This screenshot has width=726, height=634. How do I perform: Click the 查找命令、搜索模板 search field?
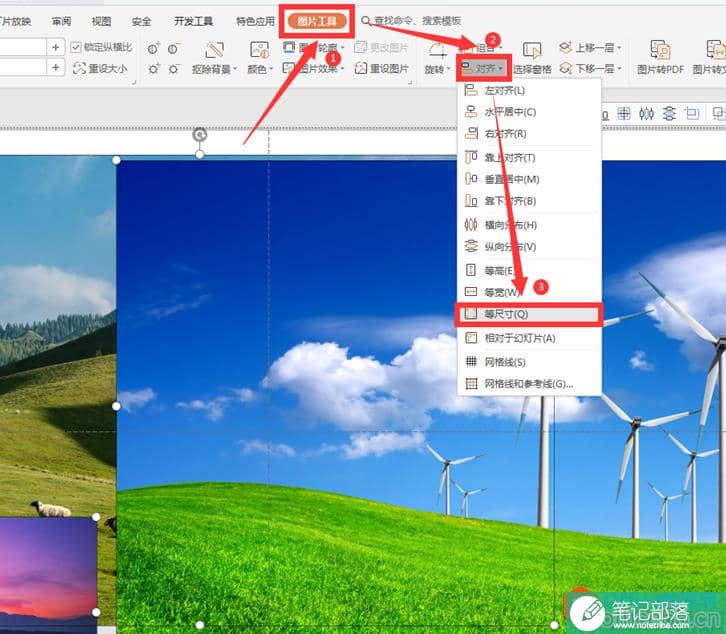[x=417, y=21]
